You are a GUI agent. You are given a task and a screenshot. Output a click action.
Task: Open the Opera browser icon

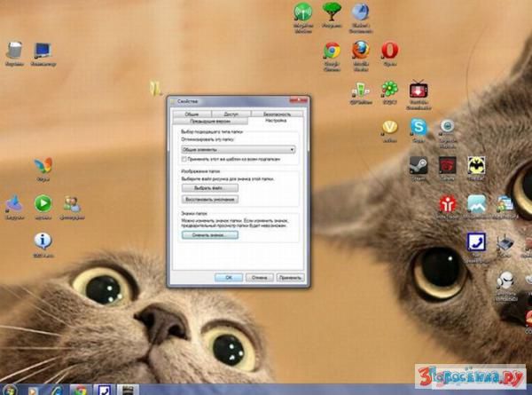click(390, 51)
